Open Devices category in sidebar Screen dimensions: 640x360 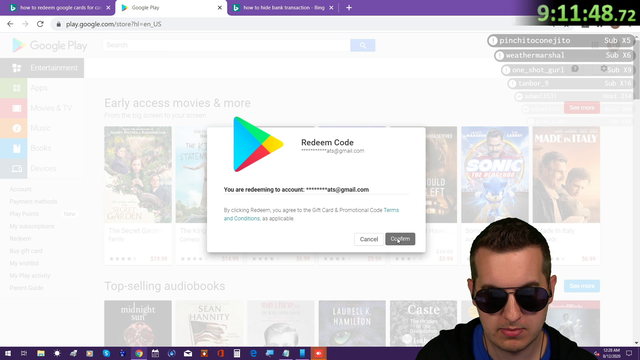[x=42, y=168]
